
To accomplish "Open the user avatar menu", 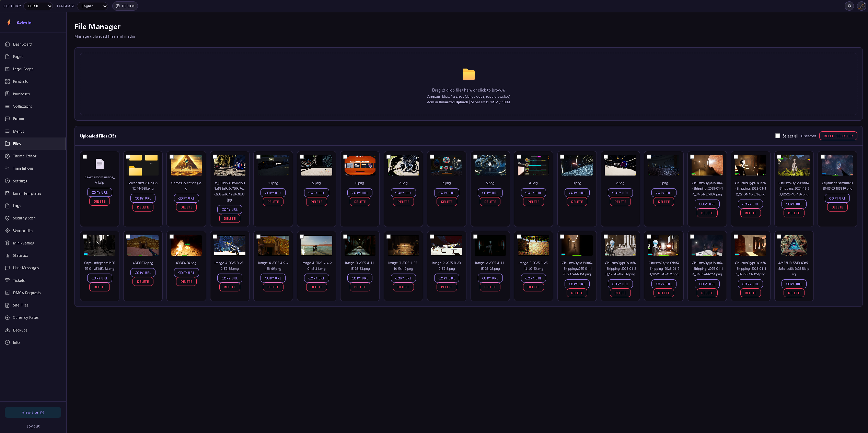I will [x=861, y=6].
